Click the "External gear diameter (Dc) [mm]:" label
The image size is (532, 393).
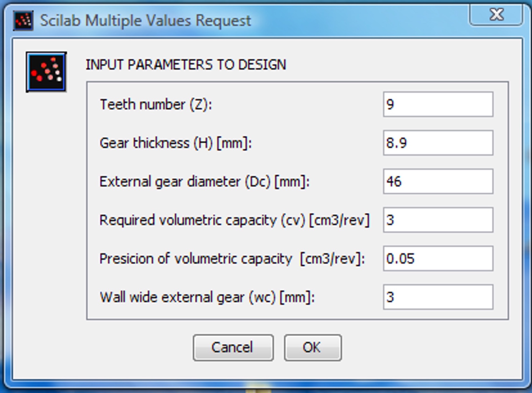click(204, 182)
